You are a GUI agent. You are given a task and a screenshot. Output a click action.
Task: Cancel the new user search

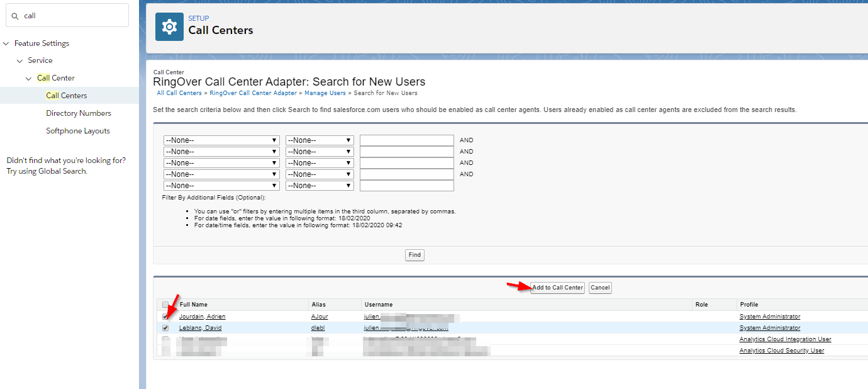tap(600, 288)
